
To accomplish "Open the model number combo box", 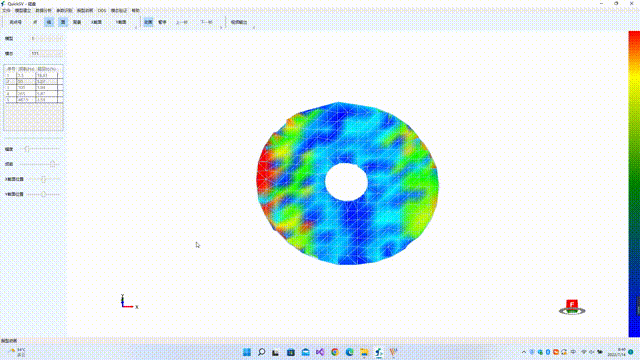I will (x=47, y=38).
